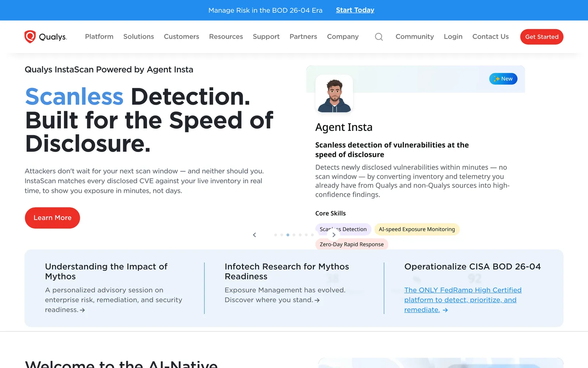Screen dimensions: 588x368
Task: Open the Contact Us page
Action: point(491,37)
